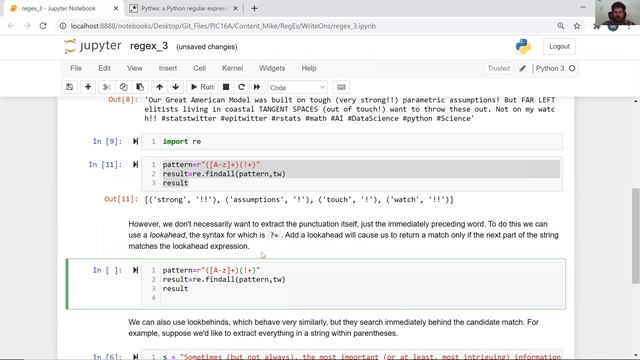Cut selected cells with scissors icon

(107, 87)
